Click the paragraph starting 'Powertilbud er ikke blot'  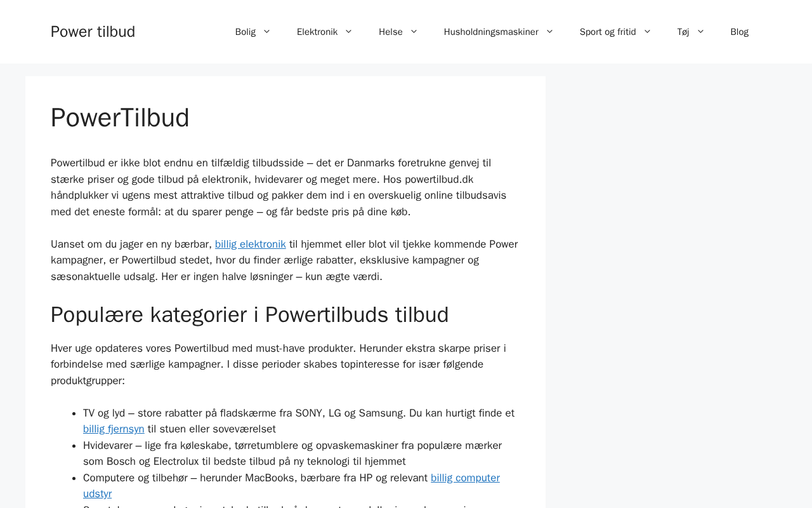(x=278, y=187)
